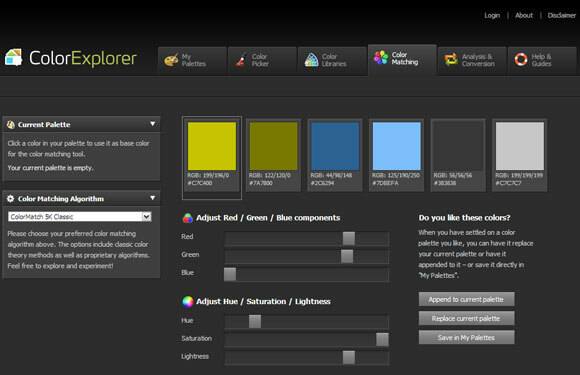
Task: Open the Color Libraries tab
Action: pos(332,61)
